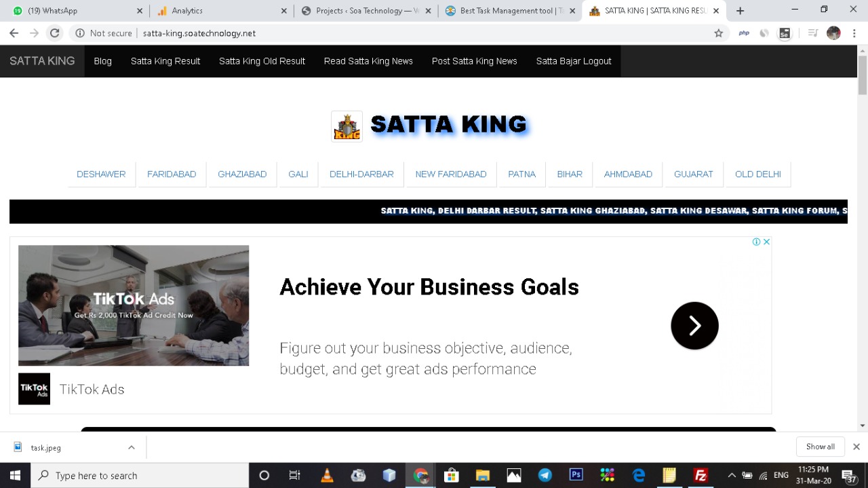Bookmark this page with the star icon
The image size is (868, 488).
pyautogui.click(x=719, y=33)
